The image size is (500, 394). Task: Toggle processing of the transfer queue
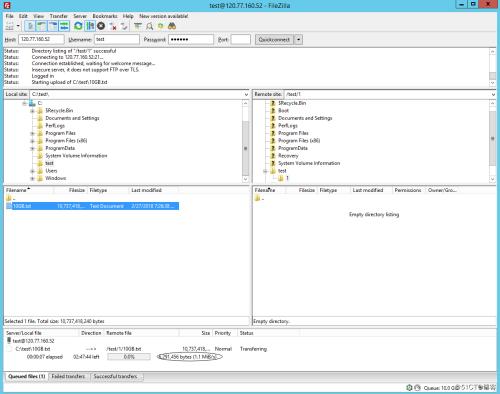tap(90, 26)
